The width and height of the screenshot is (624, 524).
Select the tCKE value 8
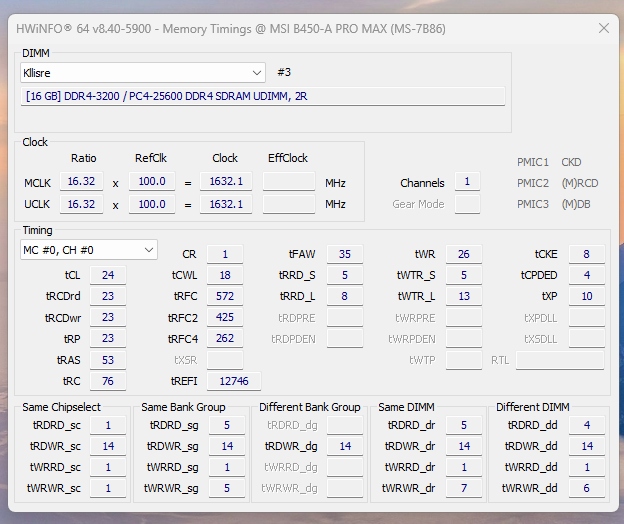(x=586, y=254)
